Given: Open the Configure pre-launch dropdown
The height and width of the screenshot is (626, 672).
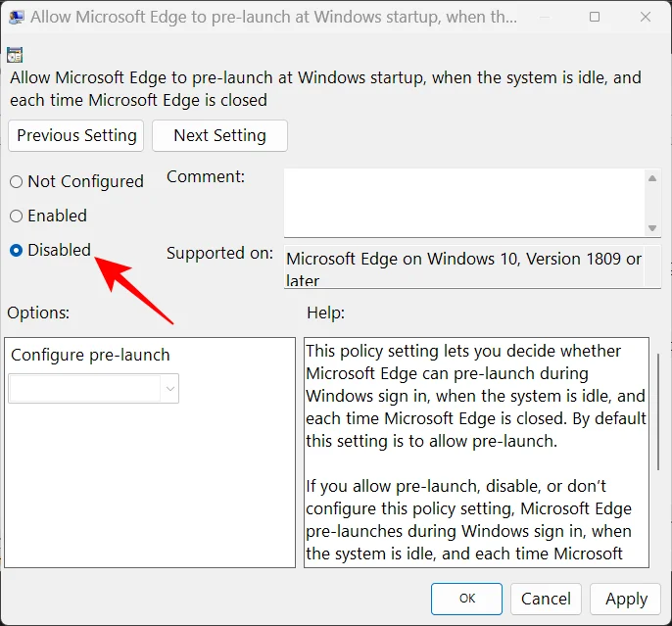Looking at the screenshot, I should tap(93, 389).
